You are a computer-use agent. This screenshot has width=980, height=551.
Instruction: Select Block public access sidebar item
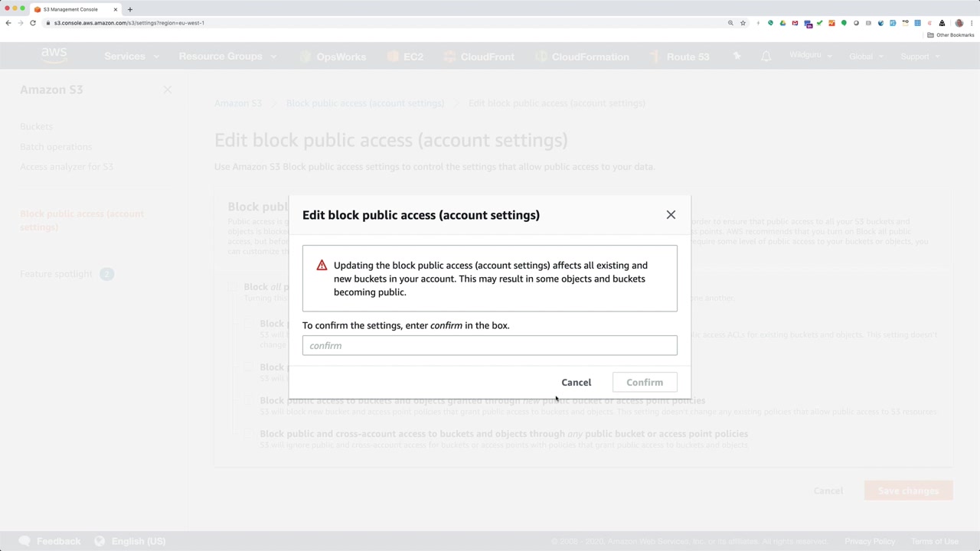click(82, 220)
